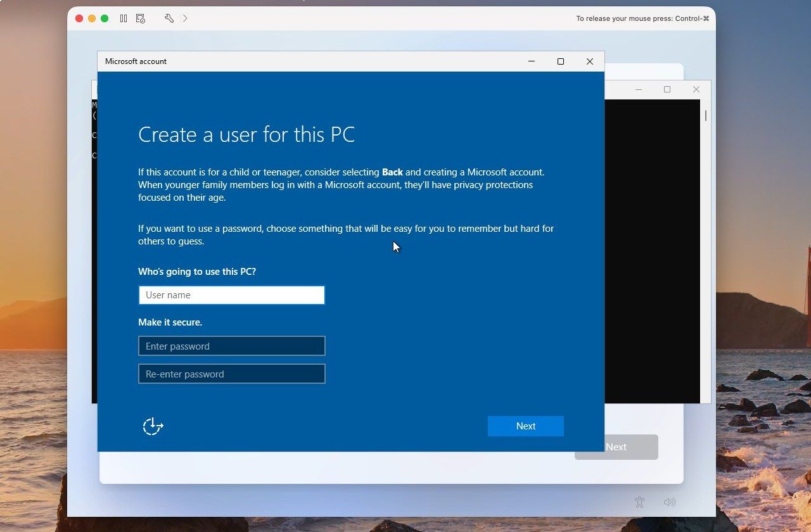Click the yellow minimize dot of VM window
Image resolution: width=811 pixels, height=532 pixels.
(92, 18)
